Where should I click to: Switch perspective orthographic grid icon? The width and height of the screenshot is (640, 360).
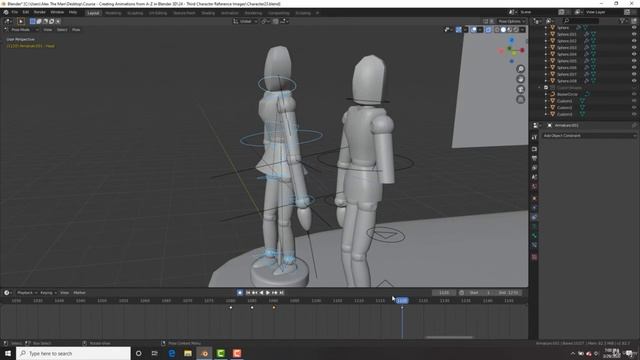[520, 100]
